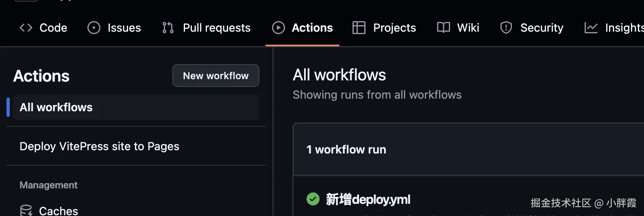This screenshot has width=644, height=216.
Task: Click the Actions play-circle icon
Action: (278, 28)
